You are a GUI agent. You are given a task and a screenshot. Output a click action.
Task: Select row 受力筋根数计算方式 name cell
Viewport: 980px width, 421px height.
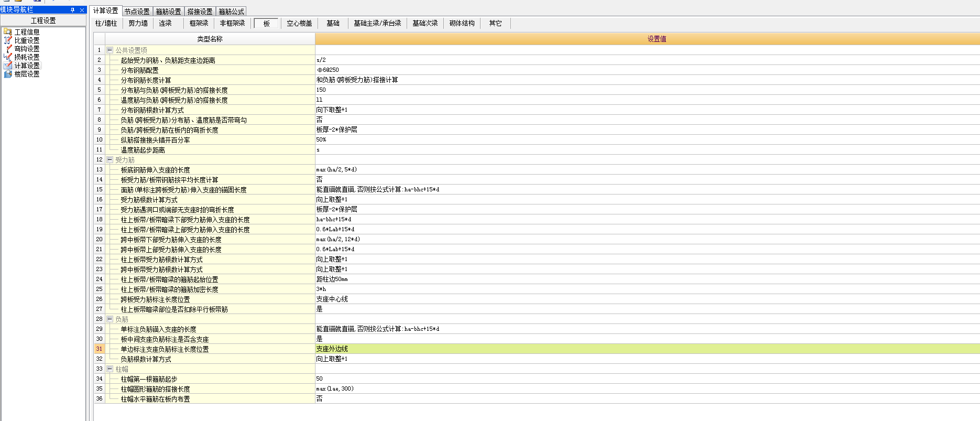click(210, 200)
